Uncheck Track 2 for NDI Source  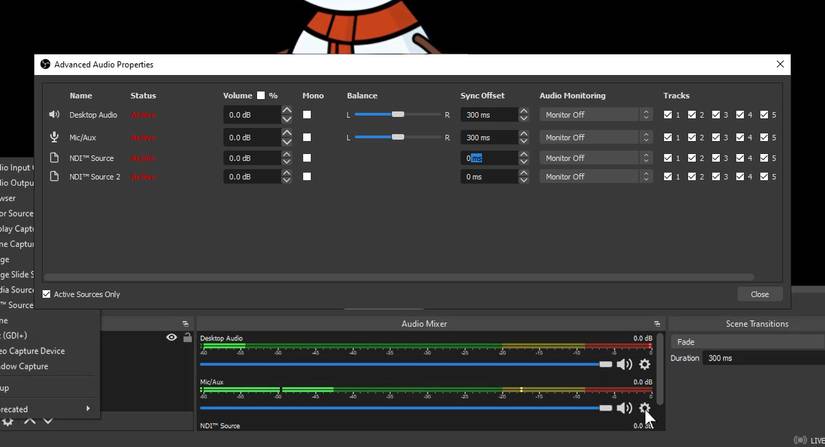point(692,158)
